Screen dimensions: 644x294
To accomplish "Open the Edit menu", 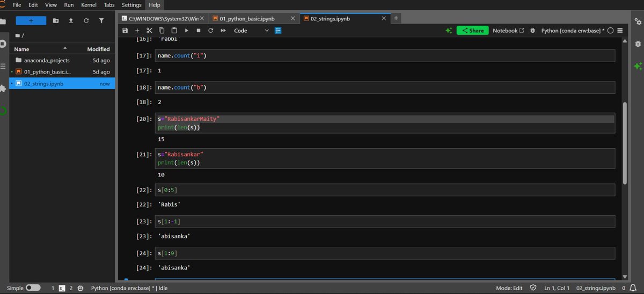I will (33, 5).
